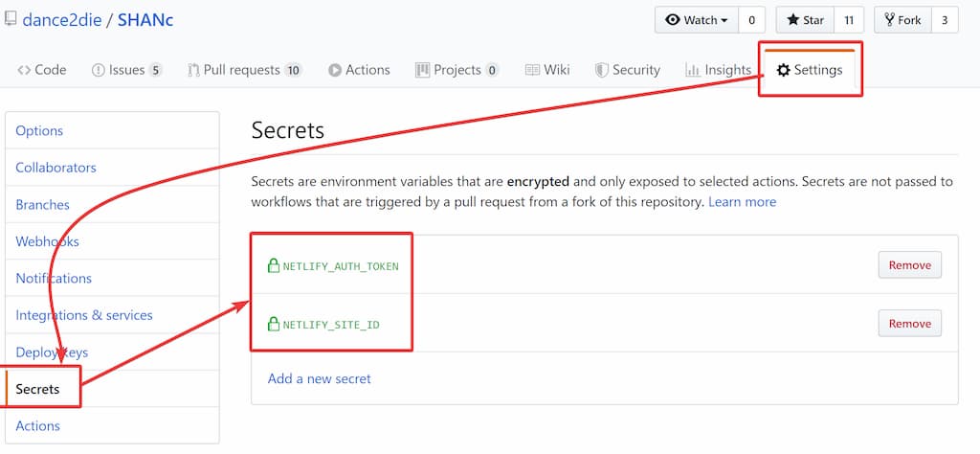Open the Projects tab
This screenshot has height=454, width=980.
[457, 70]
